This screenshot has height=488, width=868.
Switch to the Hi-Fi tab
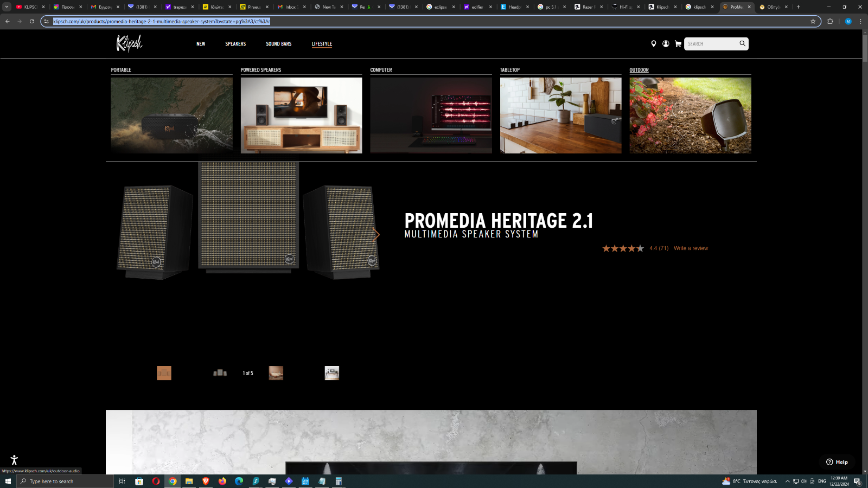tap(625, 7)
